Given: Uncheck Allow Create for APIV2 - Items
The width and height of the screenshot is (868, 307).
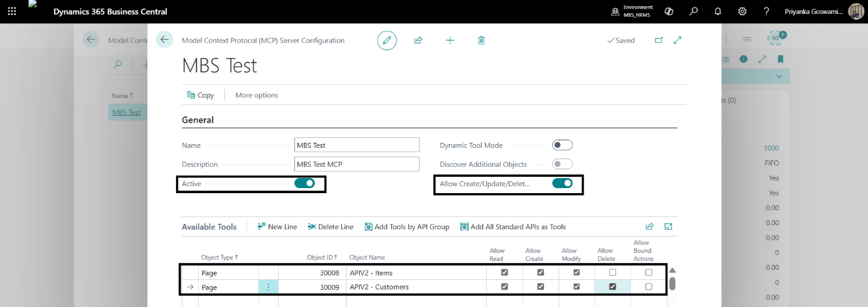Looking at the screenshot, I should (540, 272).
